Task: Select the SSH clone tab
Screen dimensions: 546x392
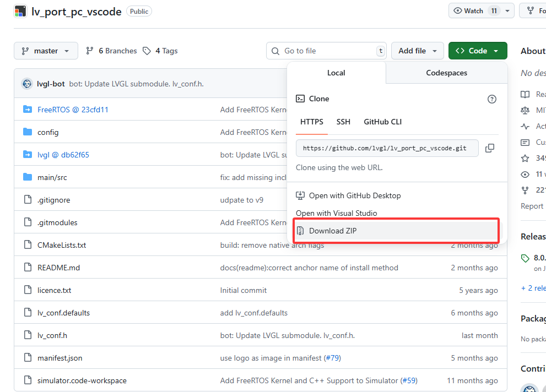Action: click(x=343, y=122)
